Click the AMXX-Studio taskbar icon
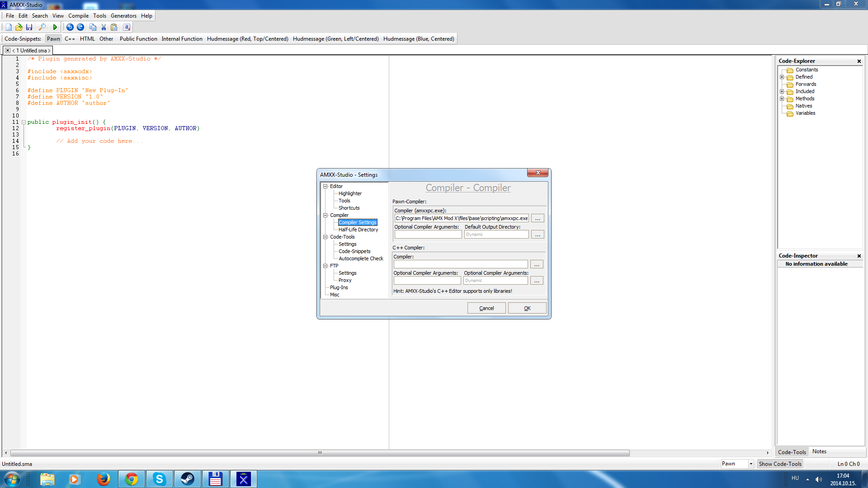The height and width of the screenshot is (488, 868). point(243,479)
